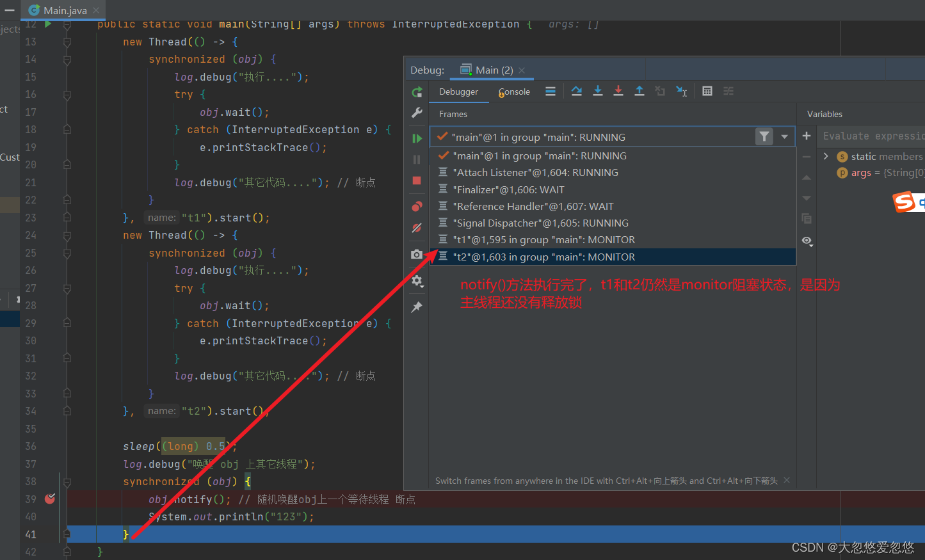
Task: Select the "Finalizer"@1,606 WAIT thread
Action: [x=613, y=189]
